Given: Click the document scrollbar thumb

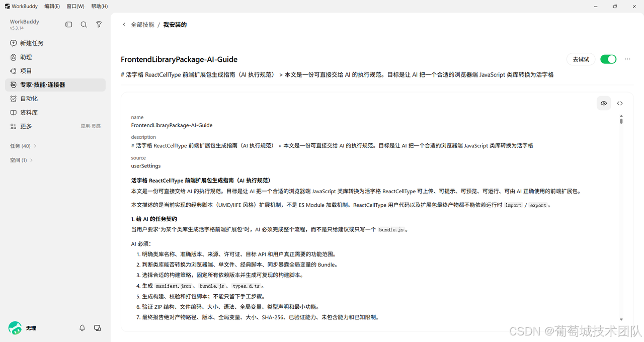Looking at the screenshot, I should [621, 121].
